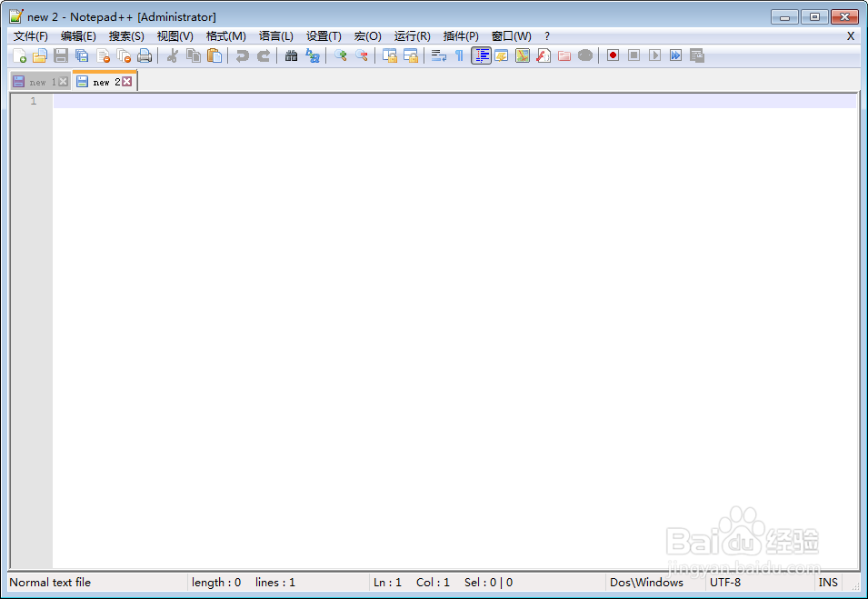Click the Undo arrow icon

242,55
